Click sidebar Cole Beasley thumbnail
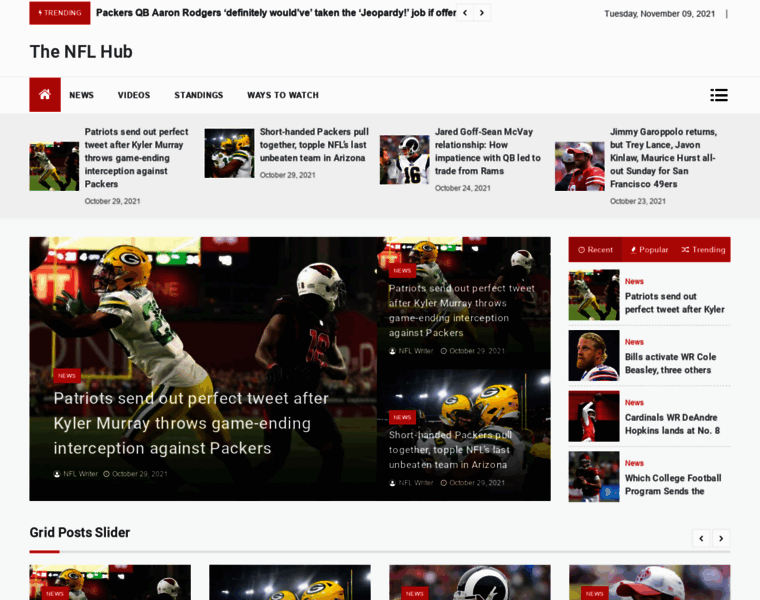Viewport: 760px width, 600px height. [x=594, y=356]
